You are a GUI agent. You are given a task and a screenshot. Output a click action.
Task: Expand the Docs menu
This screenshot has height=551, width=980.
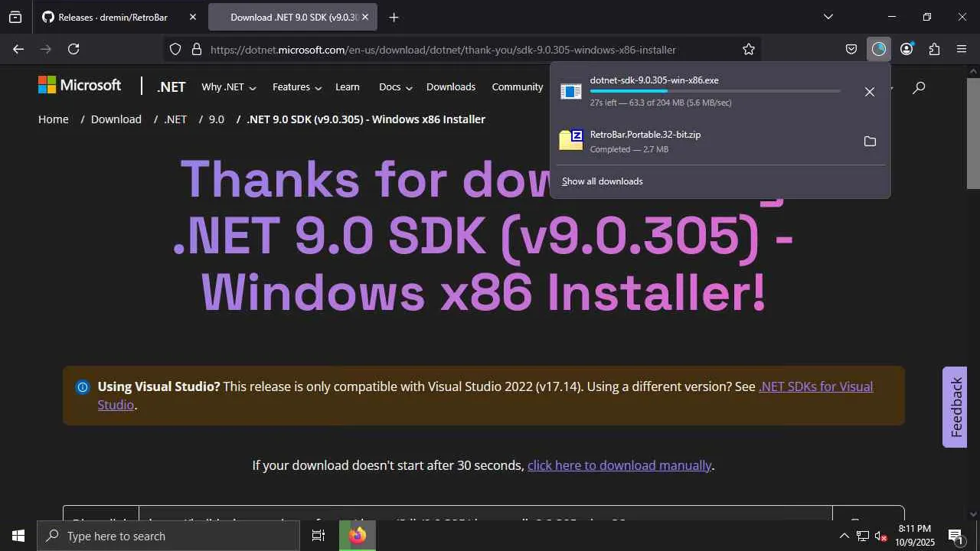[396, 87]
